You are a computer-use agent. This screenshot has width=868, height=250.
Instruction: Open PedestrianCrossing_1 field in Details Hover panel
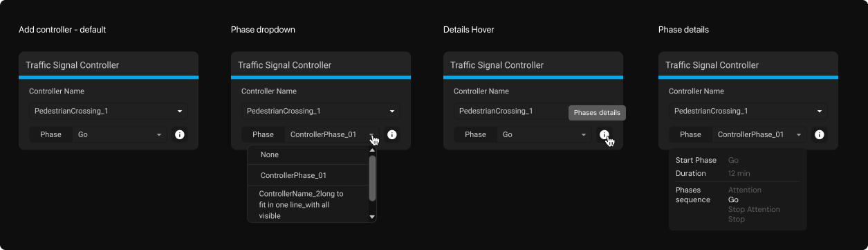coord(533,111)
